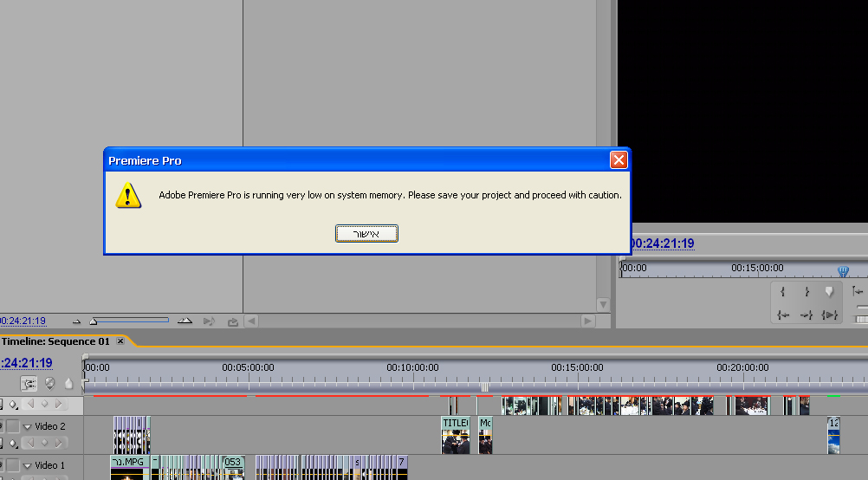The width and height of the screenshot is (868, 480).
Task: Select the clip labeled 12 on Video 2
Action: [833, 435]
